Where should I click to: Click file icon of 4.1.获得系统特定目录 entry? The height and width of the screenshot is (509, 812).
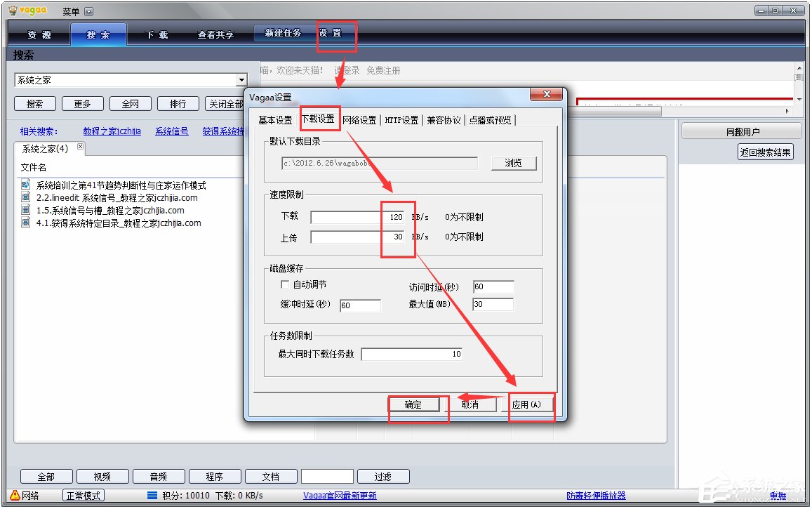point(25,223)
